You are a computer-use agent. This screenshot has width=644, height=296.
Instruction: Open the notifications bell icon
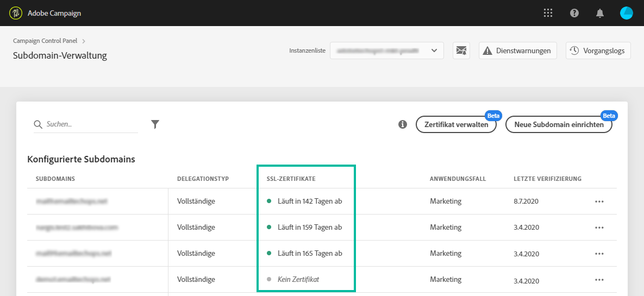pyautogui.click(x=600, y=13)
